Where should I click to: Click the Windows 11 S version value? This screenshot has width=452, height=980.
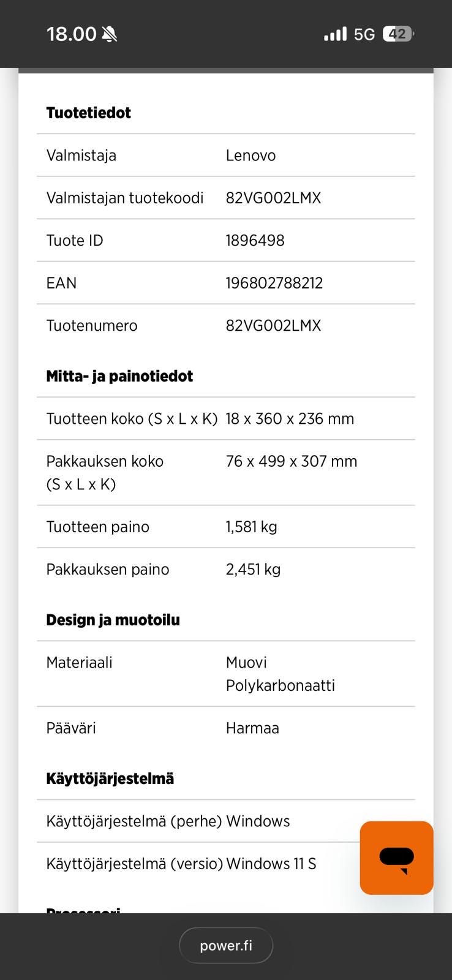click(271, 864)
